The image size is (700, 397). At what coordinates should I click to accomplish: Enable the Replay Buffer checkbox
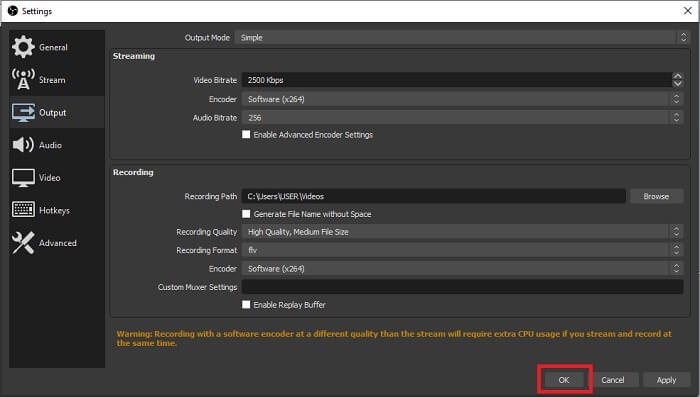(246, 305)
